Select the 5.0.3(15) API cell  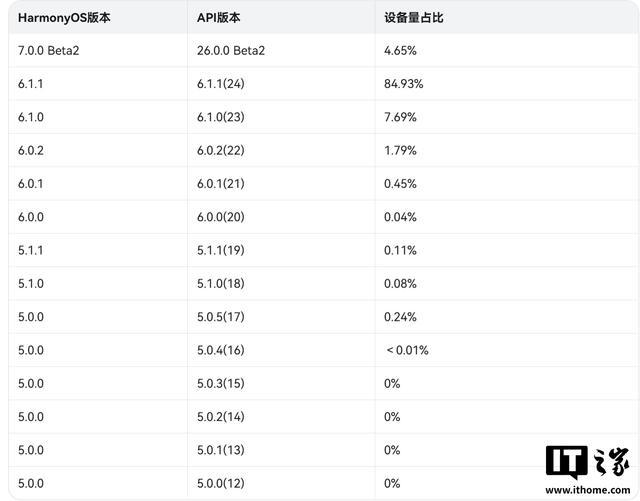[221, 383]
